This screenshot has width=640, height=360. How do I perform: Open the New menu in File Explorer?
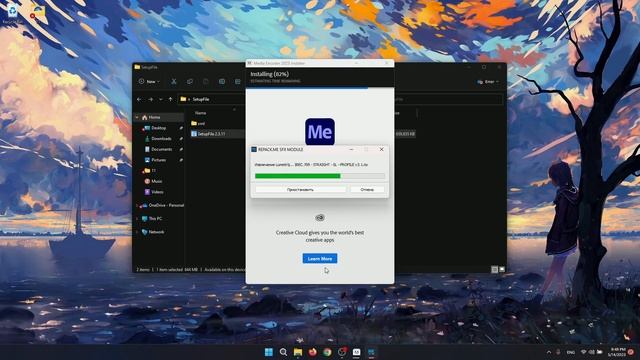(x=149, y=82)
